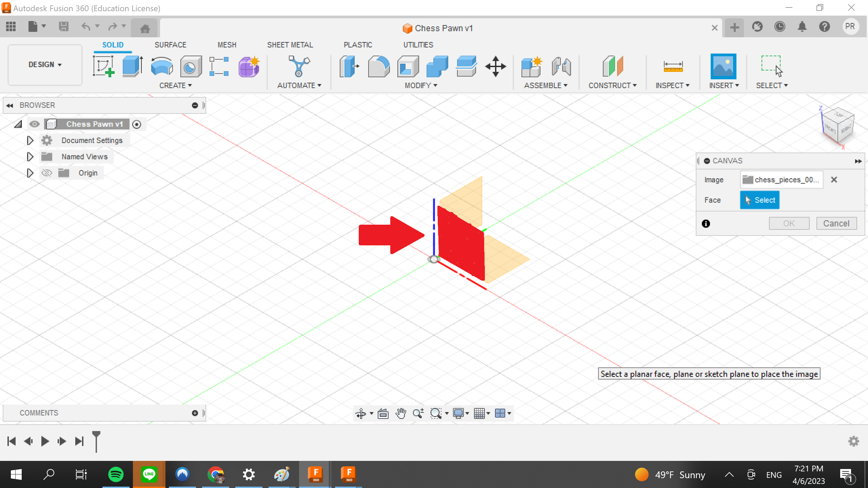Open the Create Form tool

point(249,66)
